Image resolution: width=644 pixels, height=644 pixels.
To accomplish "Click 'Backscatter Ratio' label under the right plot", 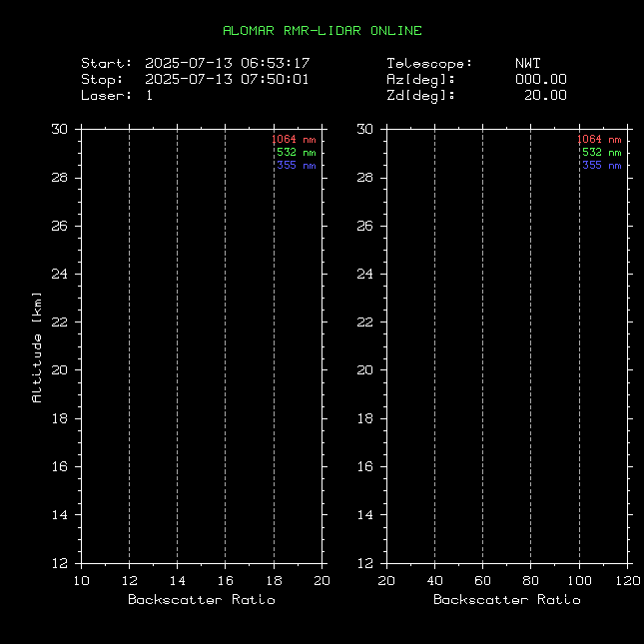I will pos(507,600).
